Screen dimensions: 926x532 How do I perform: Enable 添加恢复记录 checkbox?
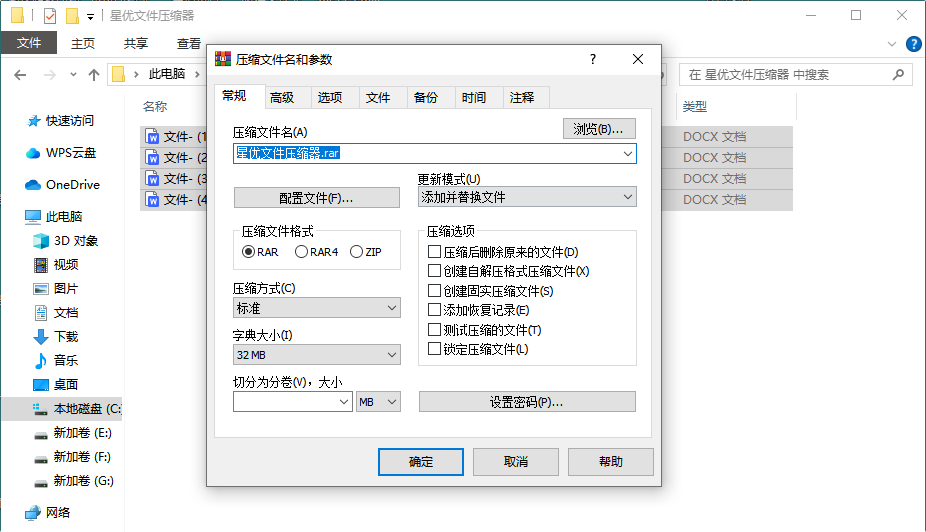click(x=434, y=310)
